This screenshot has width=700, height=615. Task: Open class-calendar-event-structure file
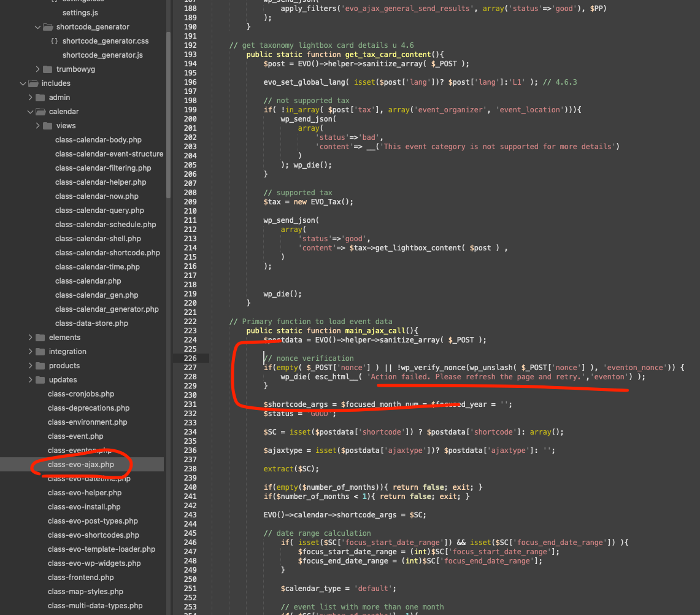point(109,154)
